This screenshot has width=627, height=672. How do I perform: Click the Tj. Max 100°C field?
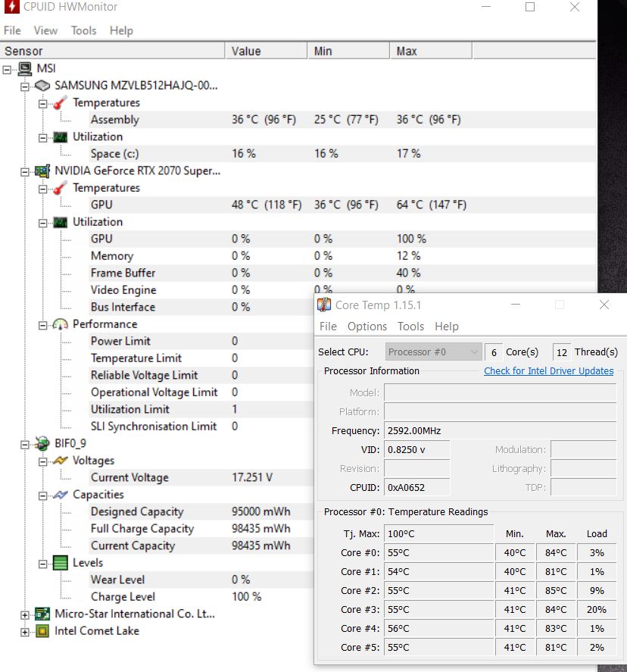click(439, 533)
